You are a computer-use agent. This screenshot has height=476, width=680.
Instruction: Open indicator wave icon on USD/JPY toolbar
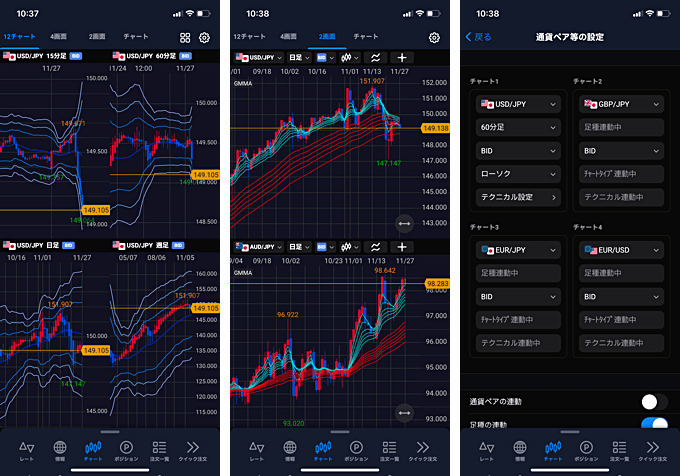pos(376,57)
